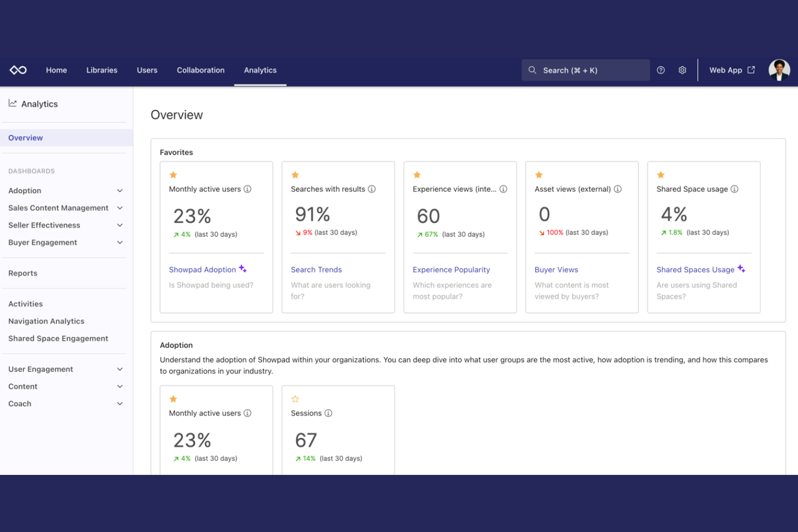Click info icon next to Searches with results
This screenshot has width=798, height=532.
372,189
